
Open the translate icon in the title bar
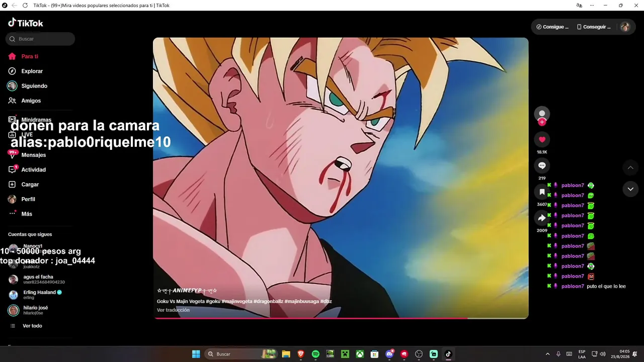point(579,6)
